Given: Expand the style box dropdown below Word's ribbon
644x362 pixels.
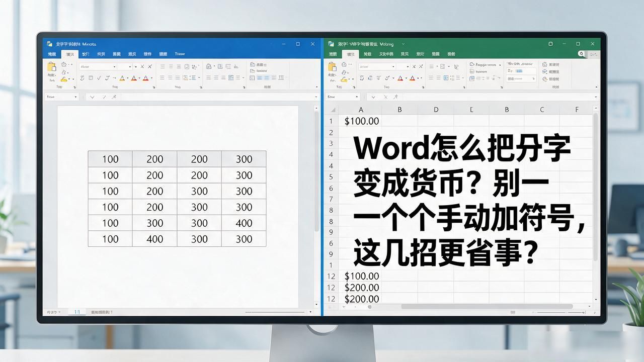Looking at the screenshot, I should pos(75,97).
